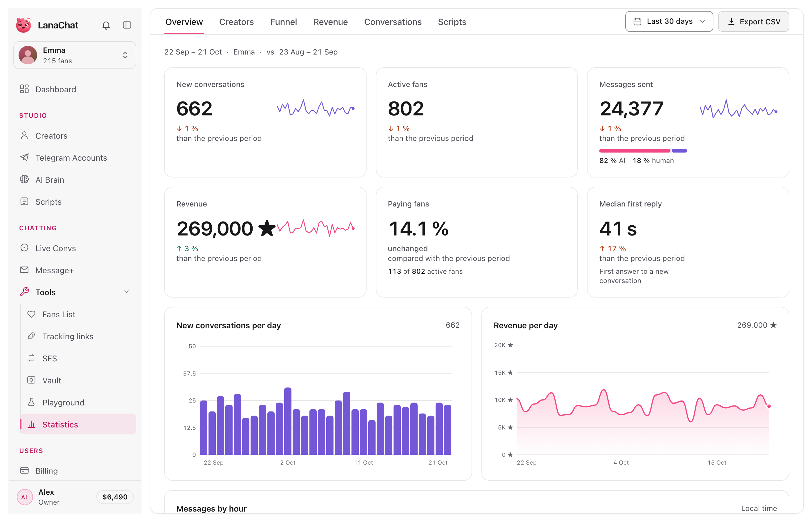812x522 pixels.
Task: Open the SFS tool
Action: tap(78, 358)
